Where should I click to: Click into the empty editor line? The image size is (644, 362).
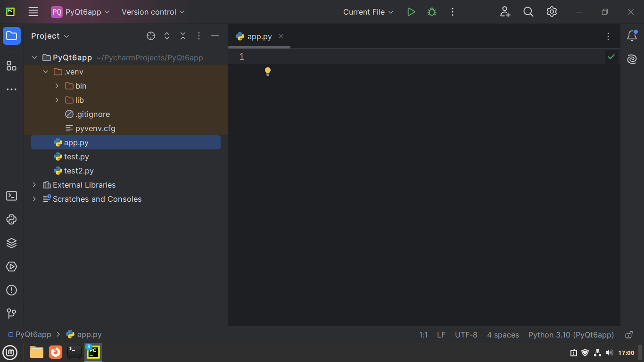pyautogui.click(x=431, y=57)
